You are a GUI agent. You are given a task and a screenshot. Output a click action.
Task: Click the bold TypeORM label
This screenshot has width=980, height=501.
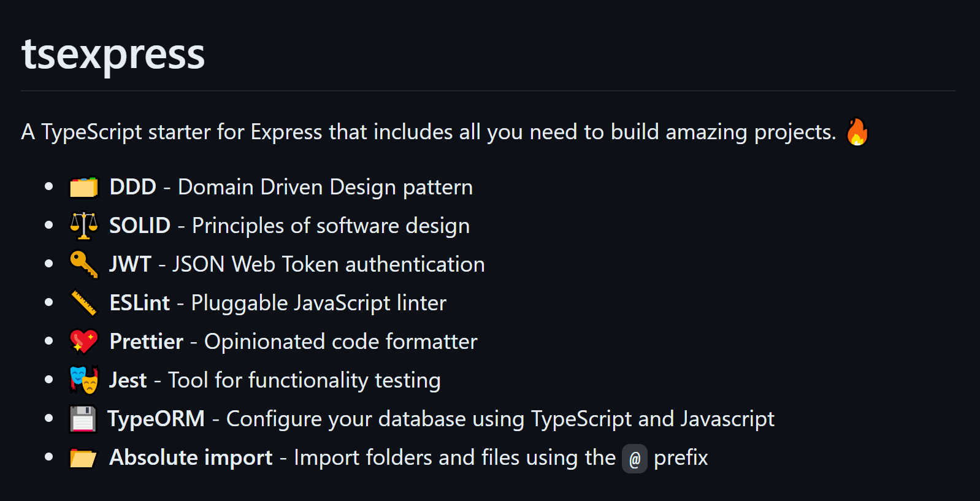[156, 419]
